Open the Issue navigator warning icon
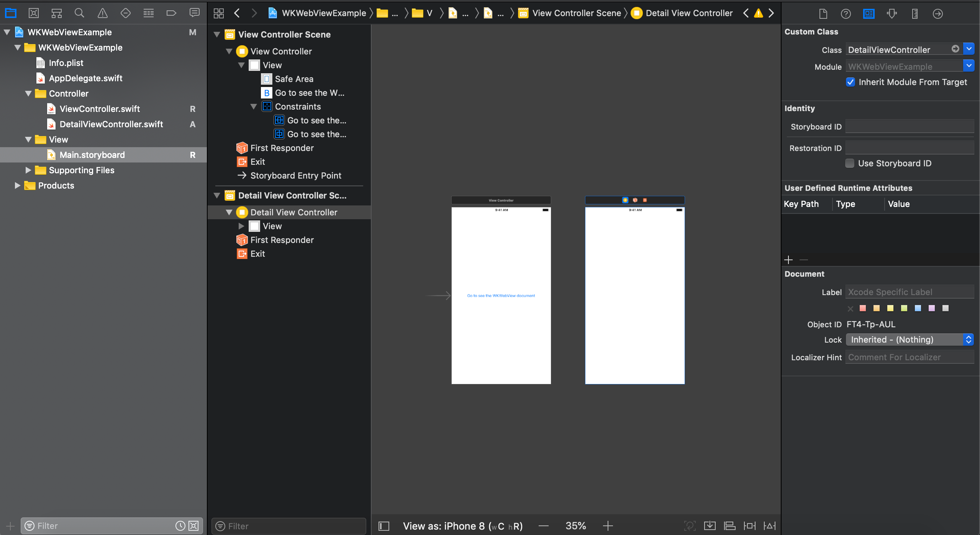 coord(102,13)
